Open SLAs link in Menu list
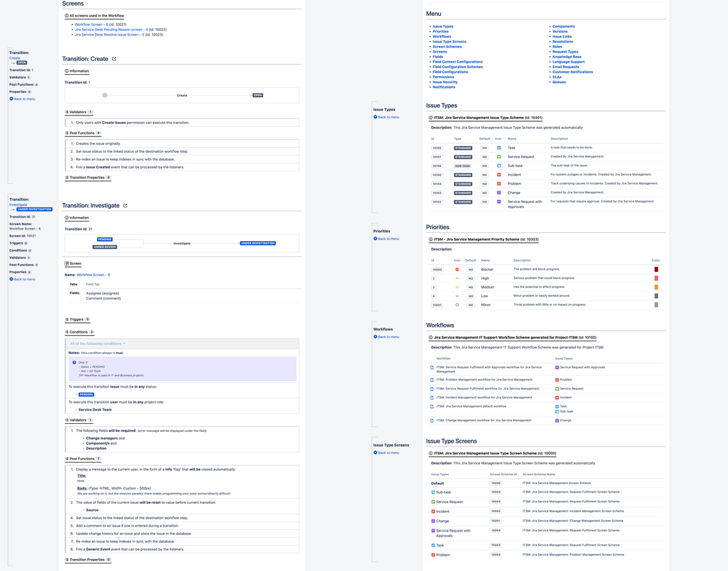This screenshot has width=728, height=571. 557,77
